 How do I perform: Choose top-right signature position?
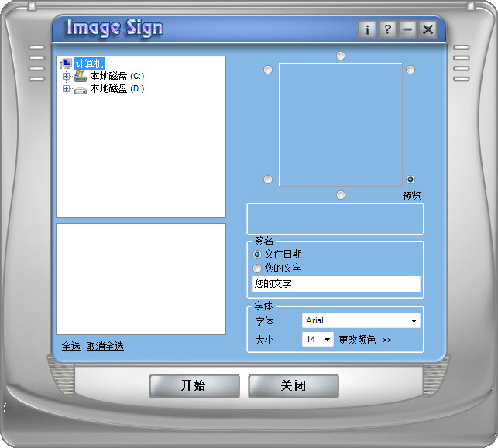pos(410,70)
